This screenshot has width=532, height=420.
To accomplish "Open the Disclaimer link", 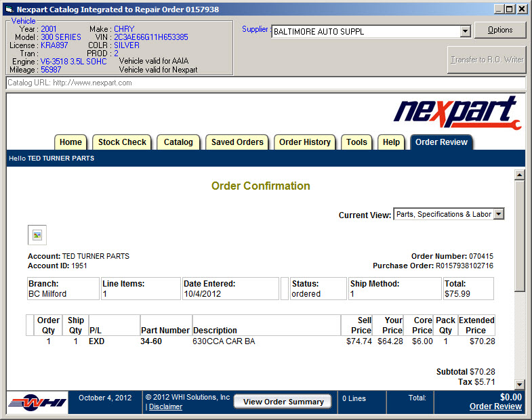I will (165, 406).
